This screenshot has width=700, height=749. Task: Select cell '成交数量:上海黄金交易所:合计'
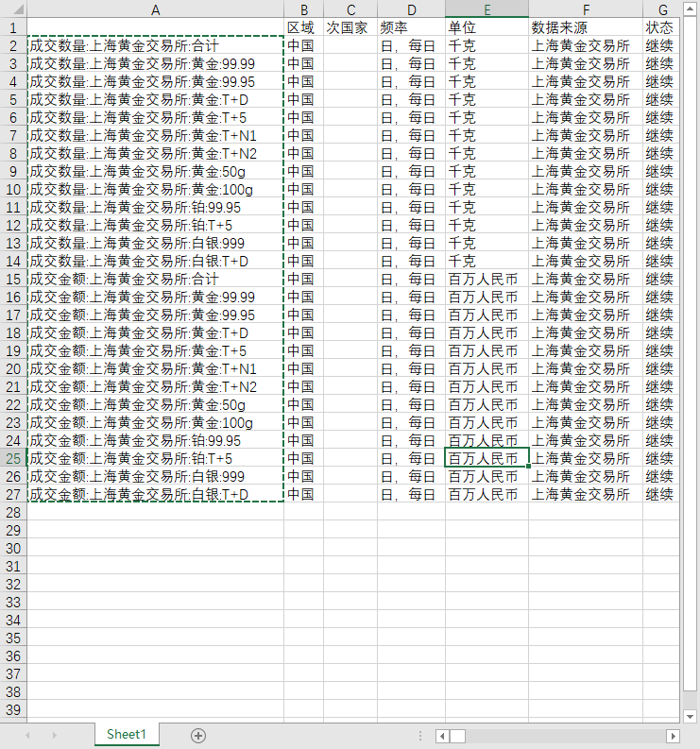[x=155, y=46]
